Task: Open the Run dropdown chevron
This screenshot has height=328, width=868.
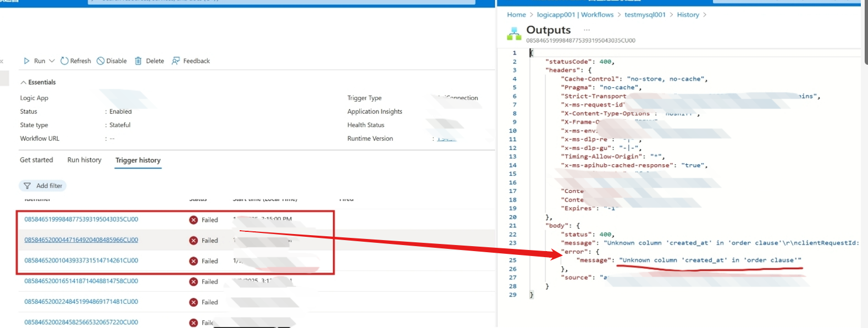Action: point(52,61)
